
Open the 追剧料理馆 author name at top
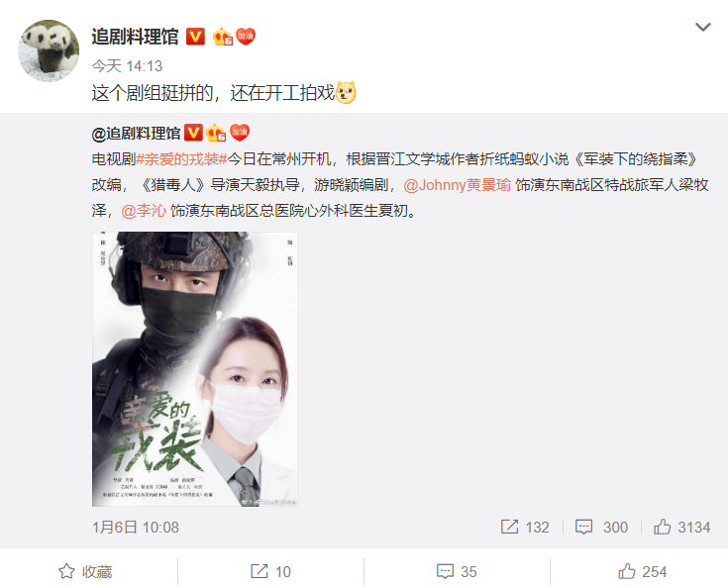coord(135,37)
